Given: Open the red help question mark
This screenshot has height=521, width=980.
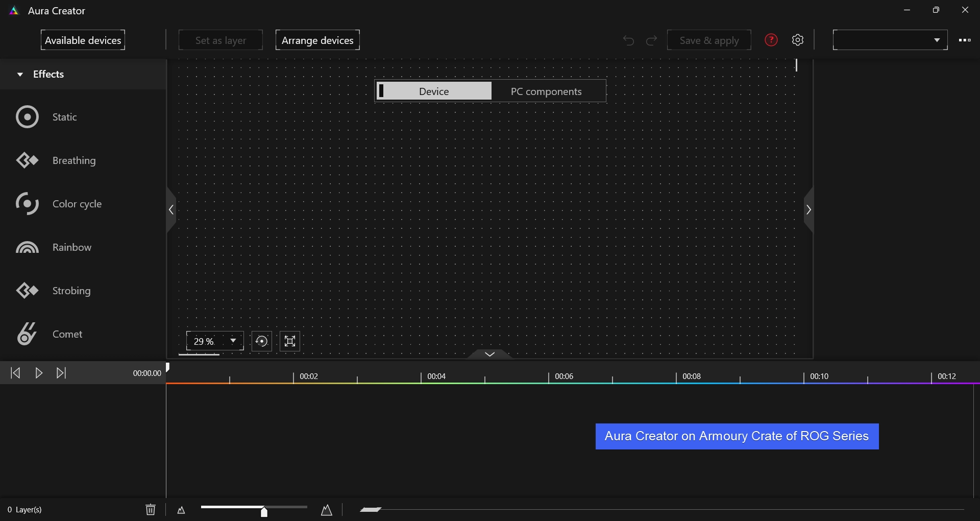Looking at the screenshot, I should [x=771, y=40].
